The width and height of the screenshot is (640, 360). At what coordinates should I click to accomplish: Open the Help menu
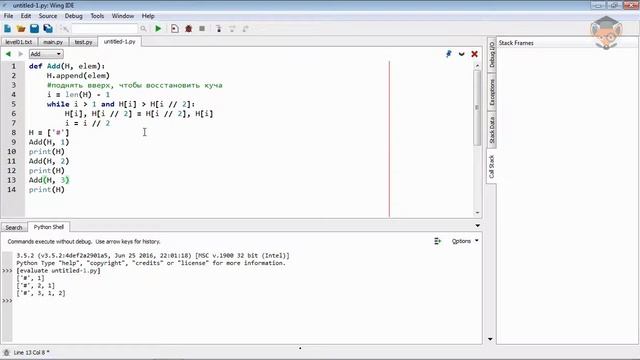tap(148, 16)
